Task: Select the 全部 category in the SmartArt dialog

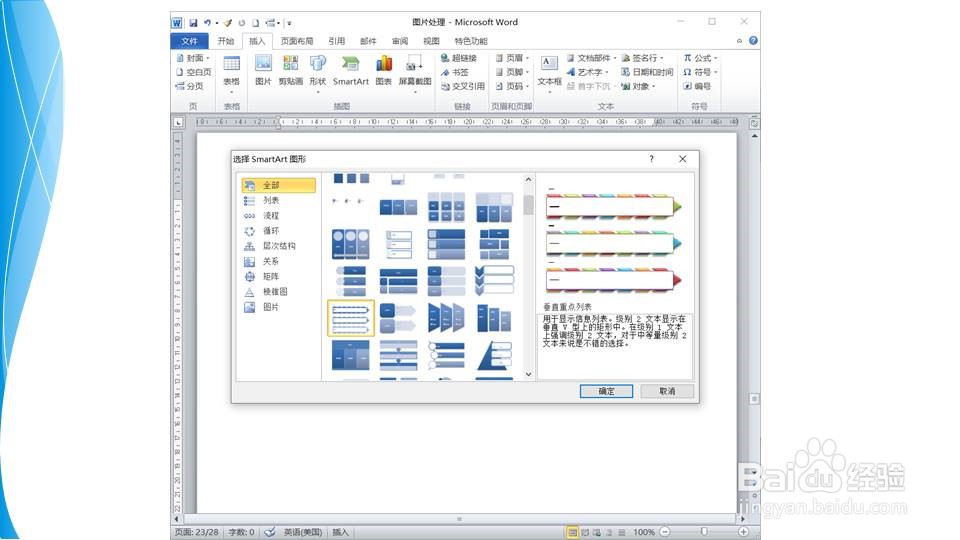Action: point(279,185)
